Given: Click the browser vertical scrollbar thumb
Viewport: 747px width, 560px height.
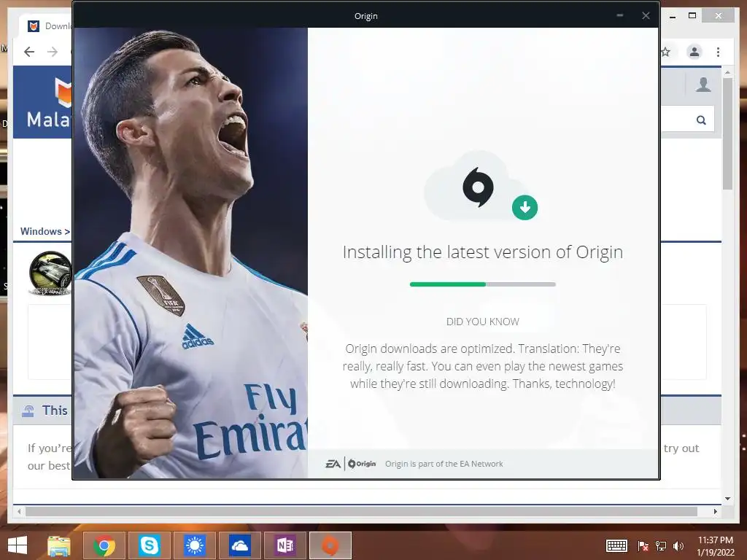Looking at the screenshot, I should (727, 133).
